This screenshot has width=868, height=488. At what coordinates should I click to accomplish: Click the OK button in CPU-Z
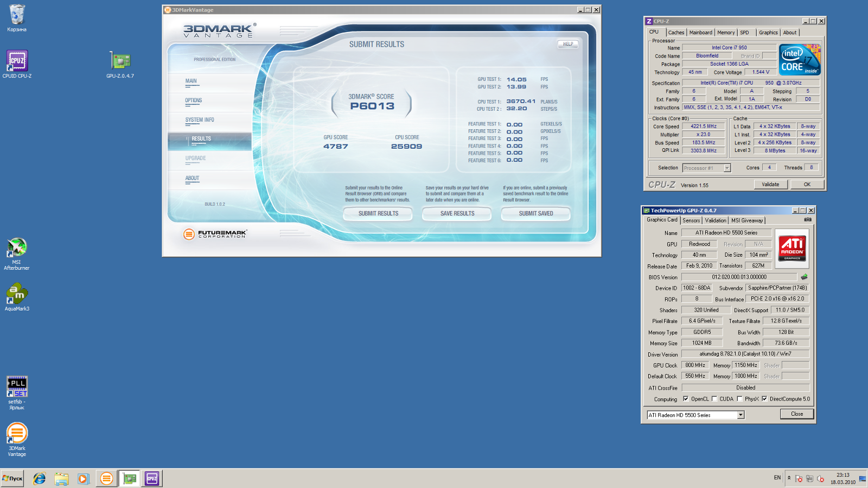[x=807, y=185]
